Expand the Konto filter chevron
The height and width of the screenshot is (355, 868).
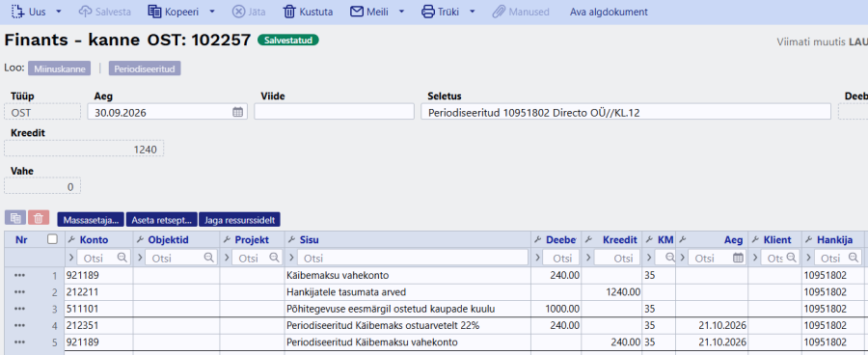pyautogui.click(x=70, y=258)
